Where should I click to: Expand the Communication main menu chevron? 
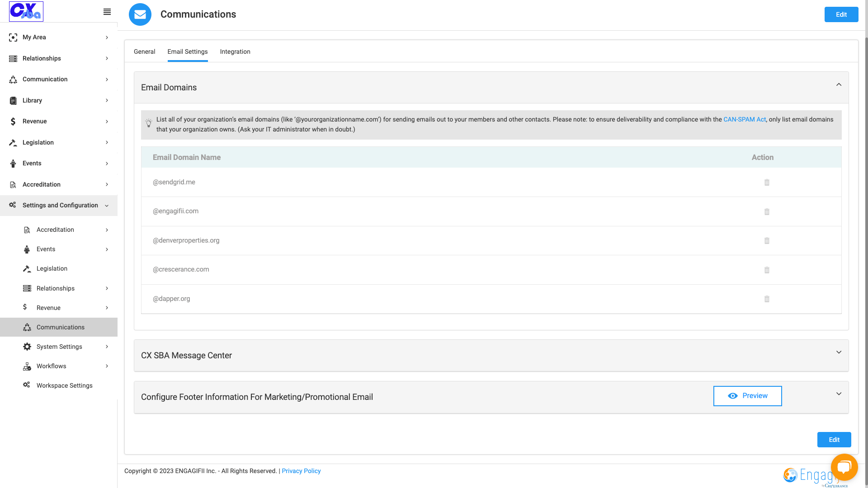click(x=107, y=80)
